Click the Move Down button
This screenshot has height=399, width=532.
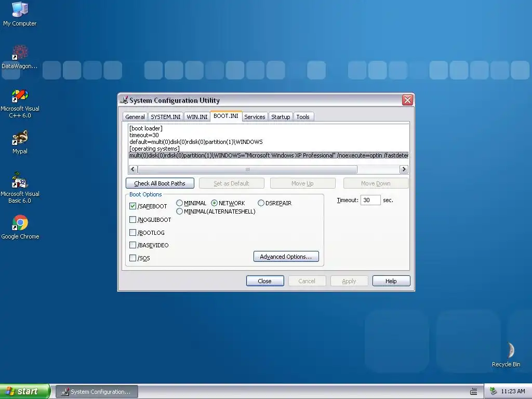point(376,183)
